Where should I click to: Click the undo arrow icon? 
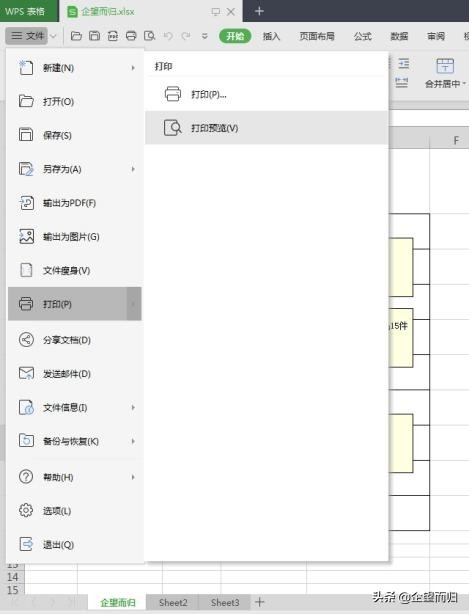coord(168,36)
